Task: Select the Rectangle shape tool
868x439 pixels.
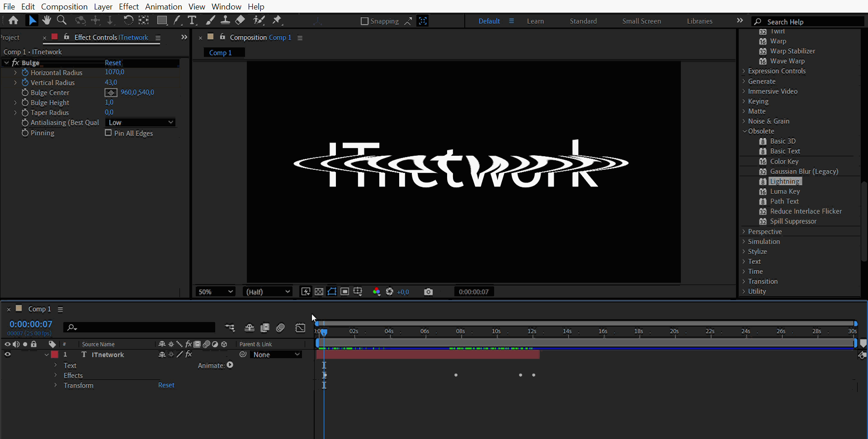Action: tap(162, 20)
